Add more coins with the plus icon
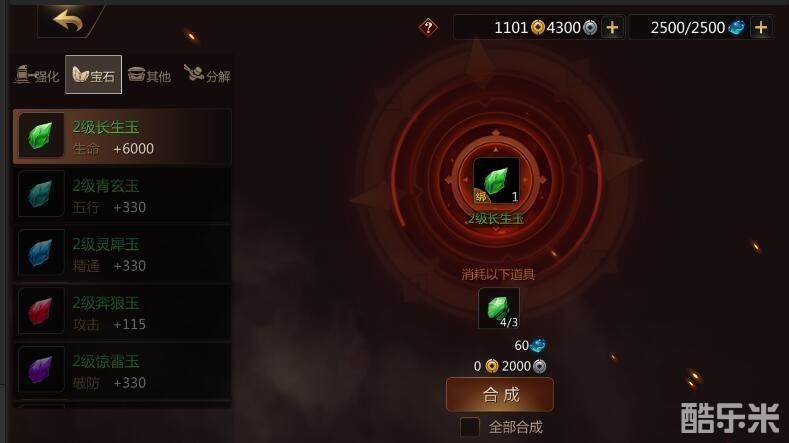Viewport: 789px width, 443px height. pyautogui.click(x=612, y=27)
